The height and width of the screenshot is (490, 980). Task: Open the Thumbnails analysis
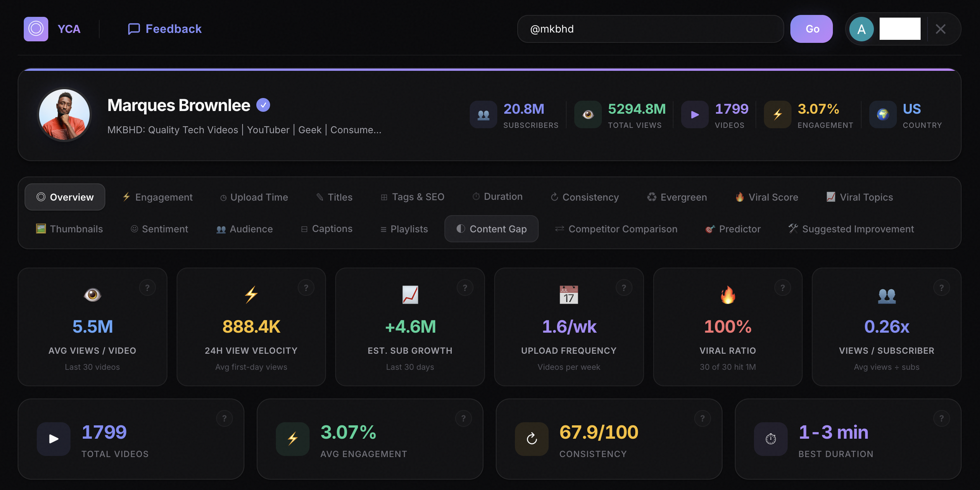pos(70,229)
